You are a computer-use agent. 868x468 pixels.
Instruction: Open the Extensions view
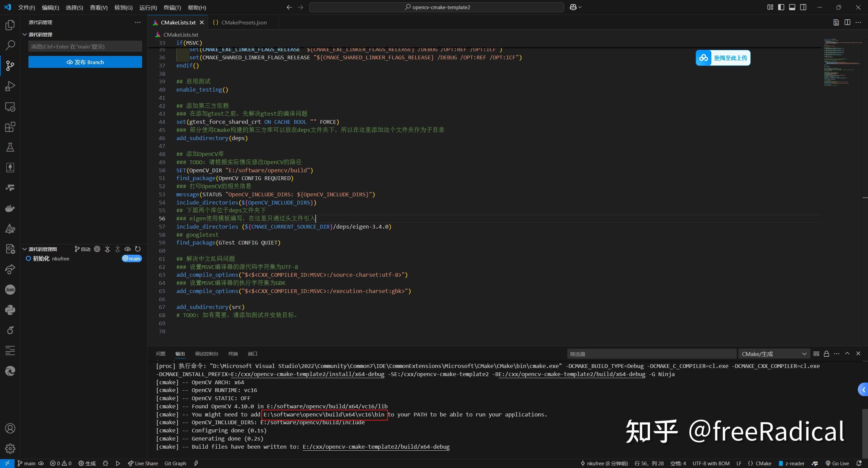point(10,127)
